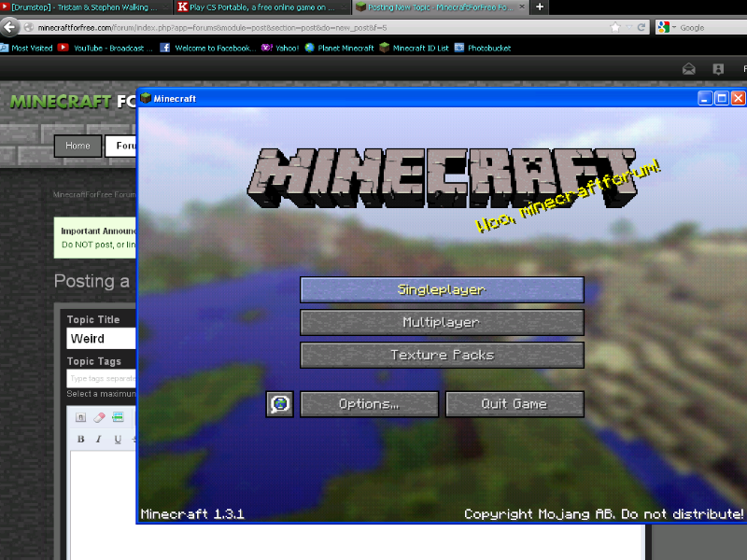Click the Minecraft grass block title bar icon

[146, 98]
